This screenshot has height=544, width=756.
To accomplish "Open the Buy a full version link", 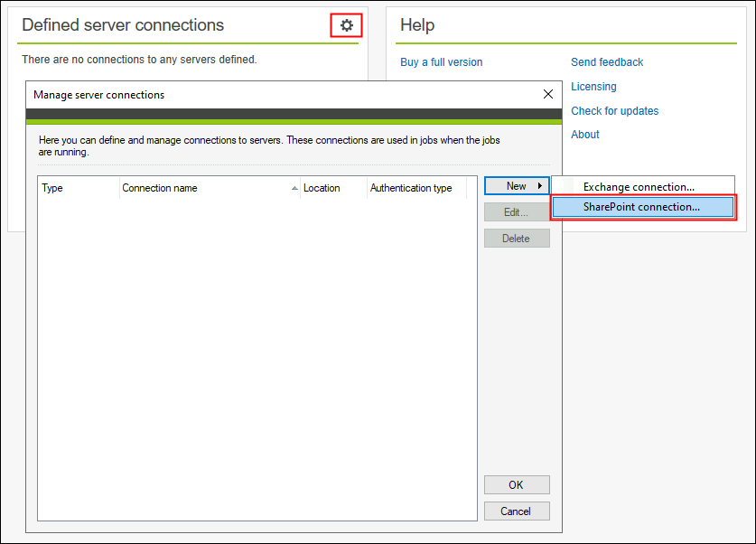I will click(441, 62).
